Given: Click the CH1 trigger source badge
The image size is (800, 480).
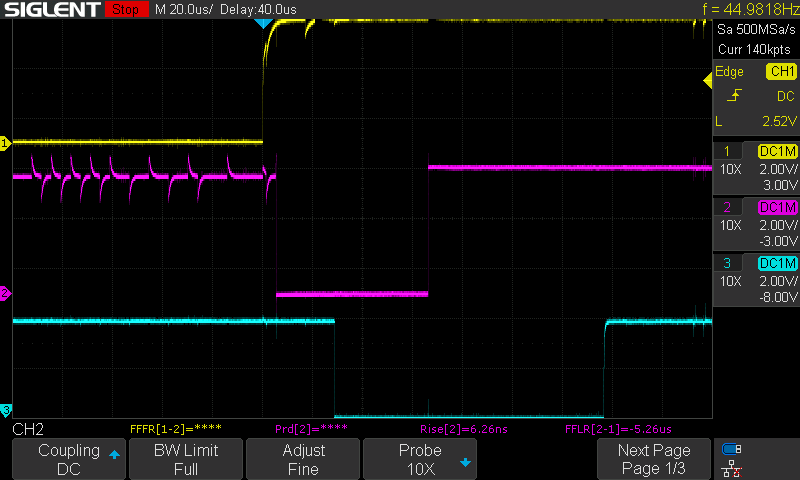Looking at the screenshot, I should [782, 71].
